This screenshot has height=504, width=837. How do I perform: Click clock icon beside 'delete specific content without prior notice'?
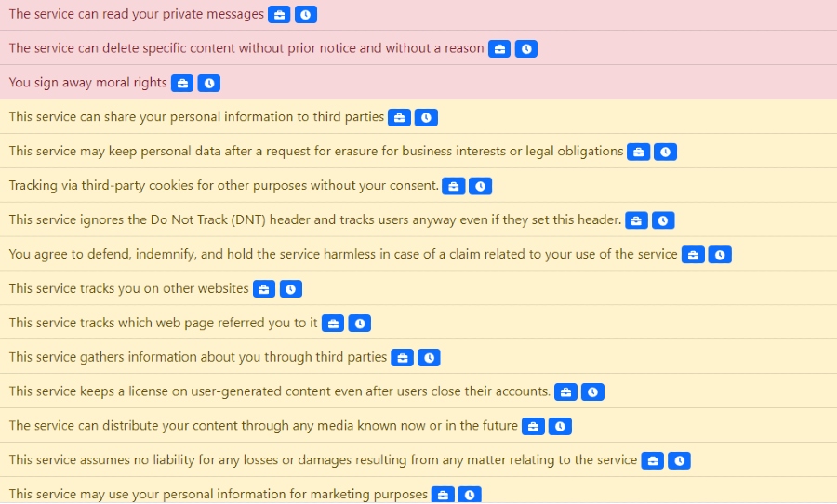pos(526,49)
